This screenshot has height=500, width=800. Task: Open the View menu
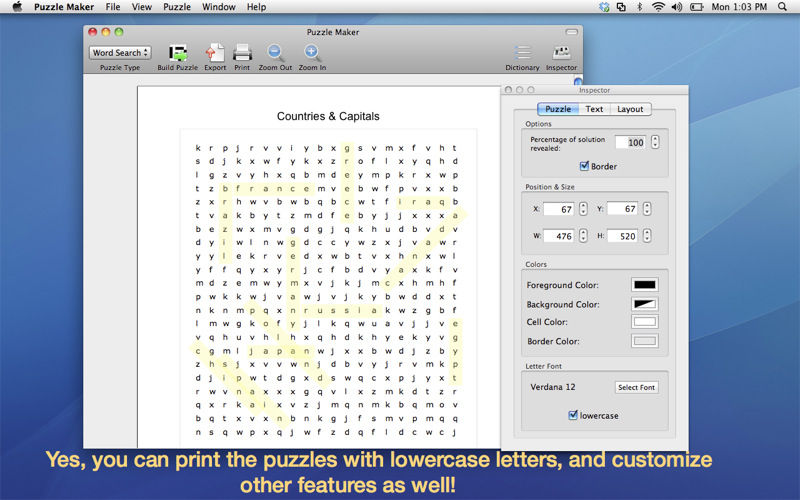click(141, 7)
